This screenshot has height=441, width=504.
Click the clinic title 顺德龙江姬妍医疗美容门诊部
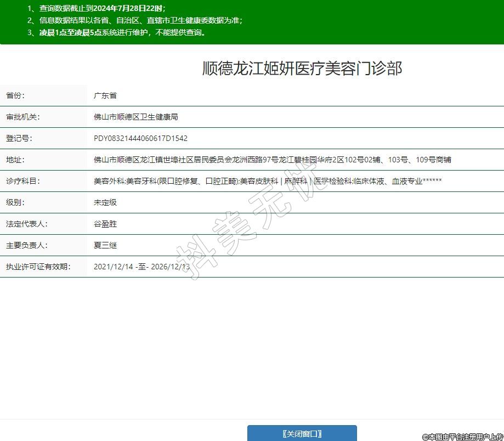(302, 69)
